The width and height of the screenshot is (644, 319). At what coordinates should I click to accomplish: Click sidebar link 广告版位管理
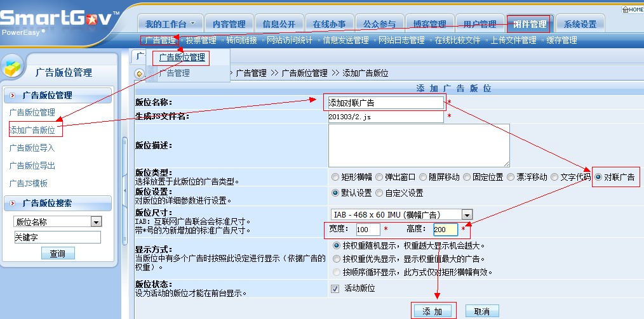(x=32, y=112)
